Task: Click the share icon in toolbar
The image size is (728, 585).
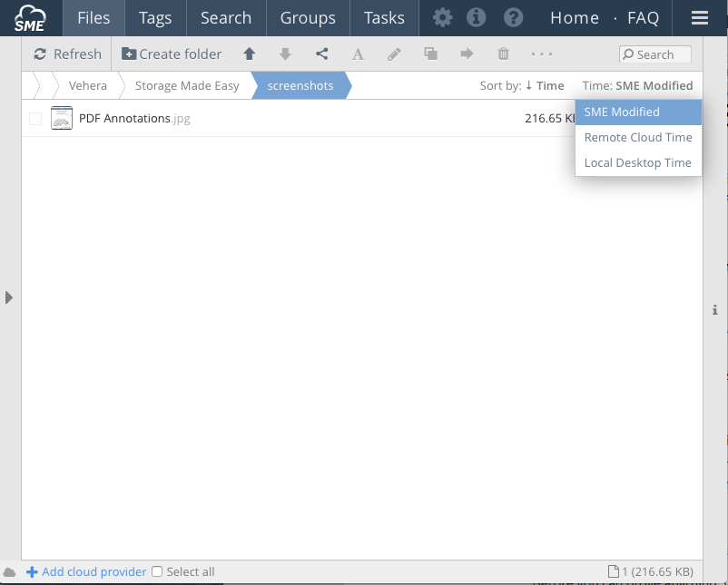Action: coord(321,54)
